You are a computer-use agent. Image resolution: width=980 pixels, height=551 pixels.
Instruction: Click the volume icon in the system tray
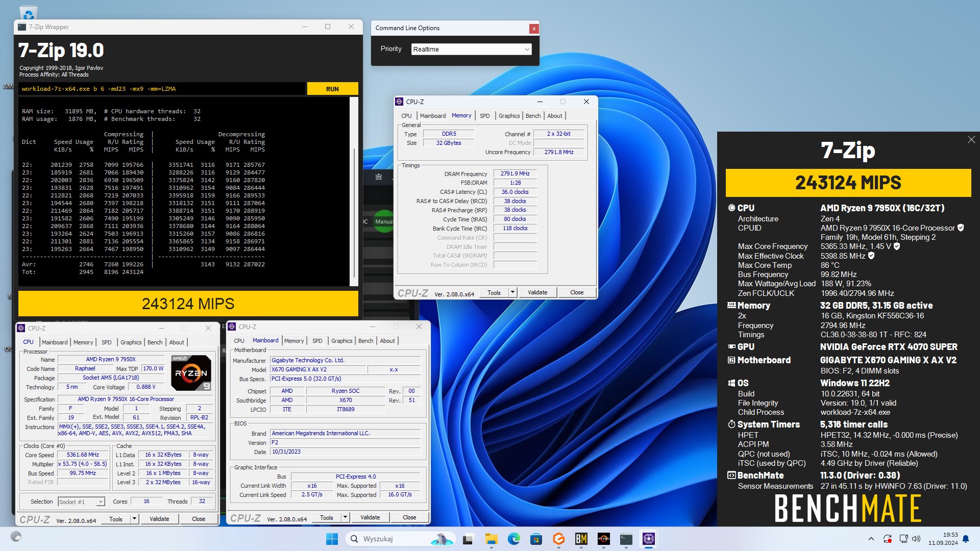916,539
